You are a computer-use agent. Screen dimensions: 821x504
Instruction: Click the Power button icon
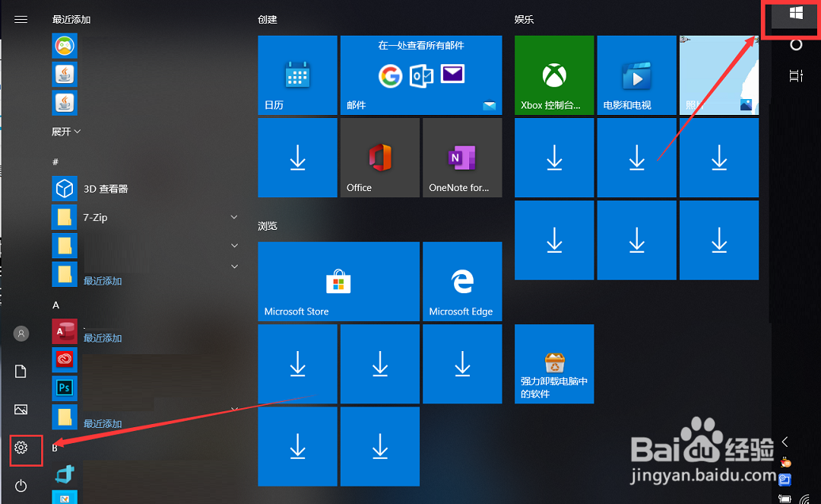(21, 486)
